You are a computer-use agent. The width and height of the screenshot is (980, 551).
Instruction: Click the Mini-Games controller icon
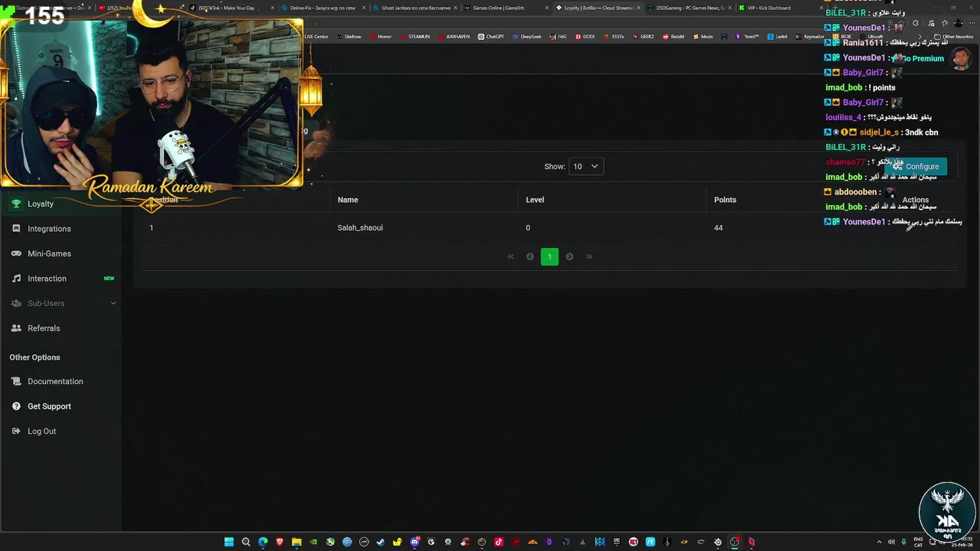tap(16, 253)
